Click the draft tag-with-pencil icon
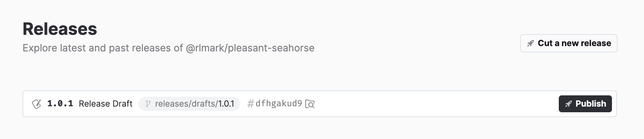 coord(36,104)
